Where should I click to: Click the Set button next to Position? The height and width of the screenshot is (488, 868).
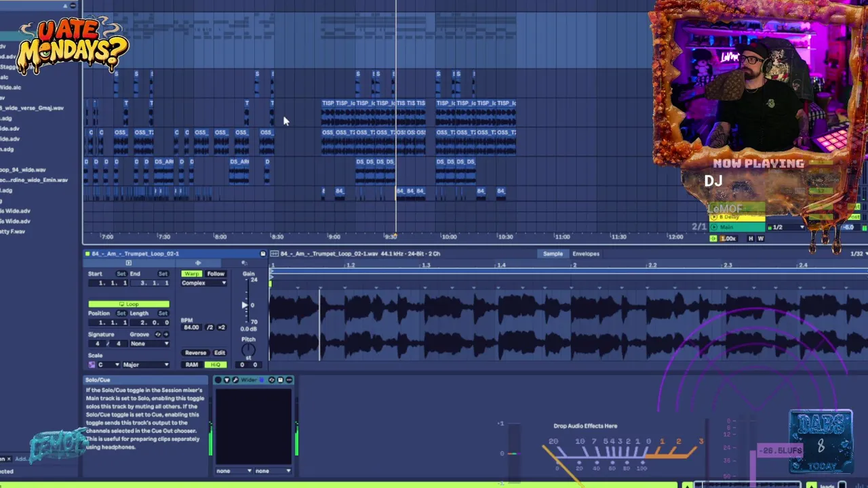pos(121,313)
